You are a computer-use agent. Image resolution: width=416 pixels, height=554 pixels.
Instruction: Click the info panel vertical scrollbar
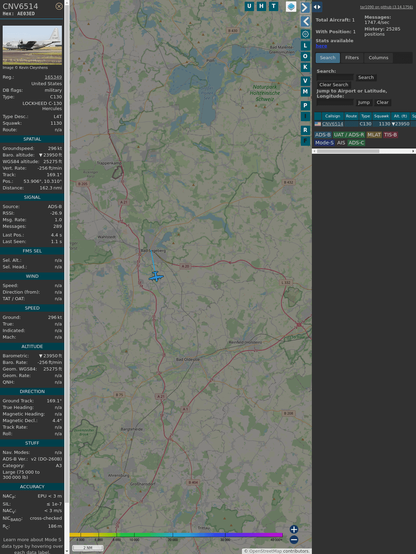66,277
